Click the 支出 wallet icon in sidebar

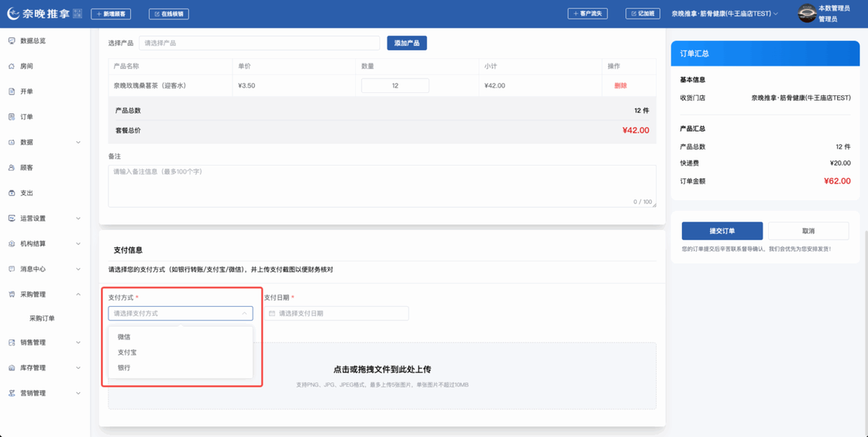point(12,193)
